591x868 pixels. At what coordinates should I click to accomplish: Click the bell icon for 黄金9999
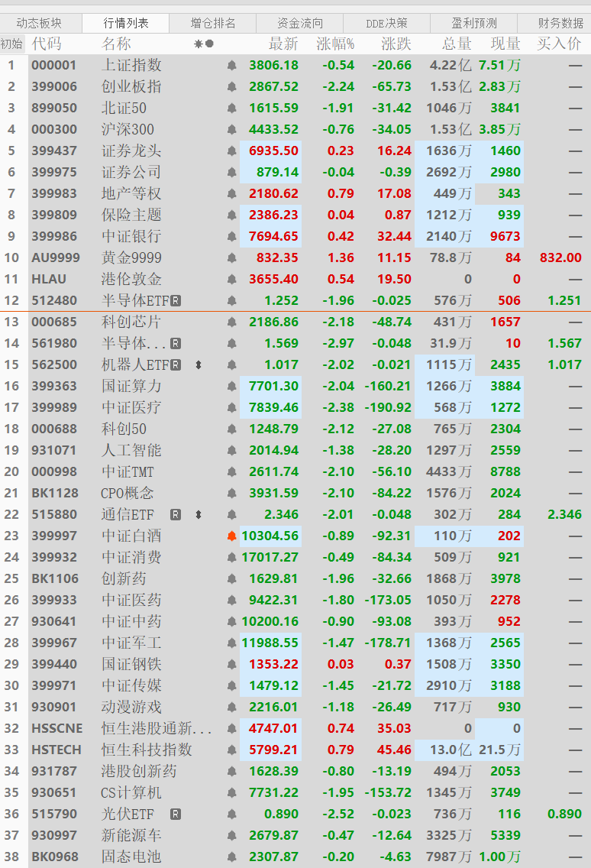[232, 258]
